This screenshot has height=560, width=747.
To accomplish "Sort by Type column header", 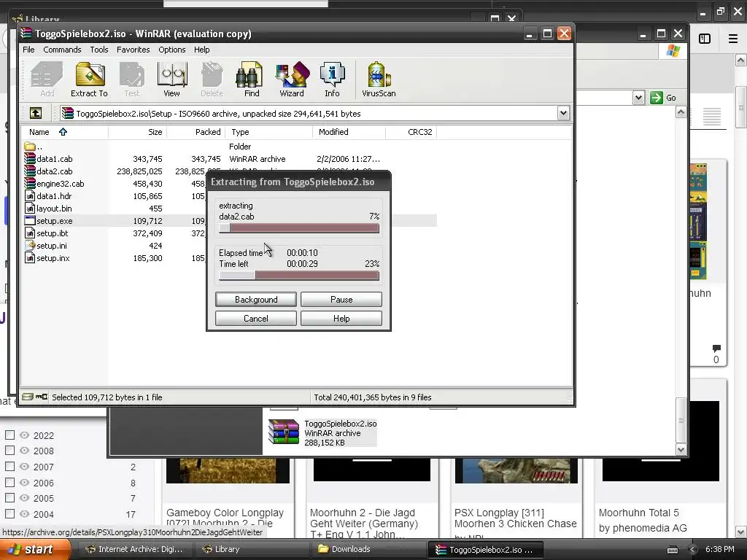I will coord(268,132).
